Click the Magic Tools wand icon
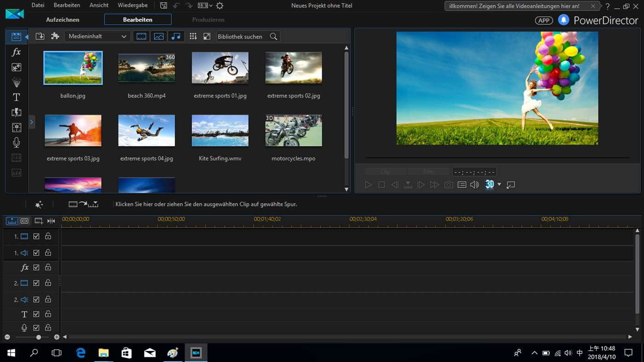Image resolution: width=644 pixels, height=362 pixels. [39, 204]
